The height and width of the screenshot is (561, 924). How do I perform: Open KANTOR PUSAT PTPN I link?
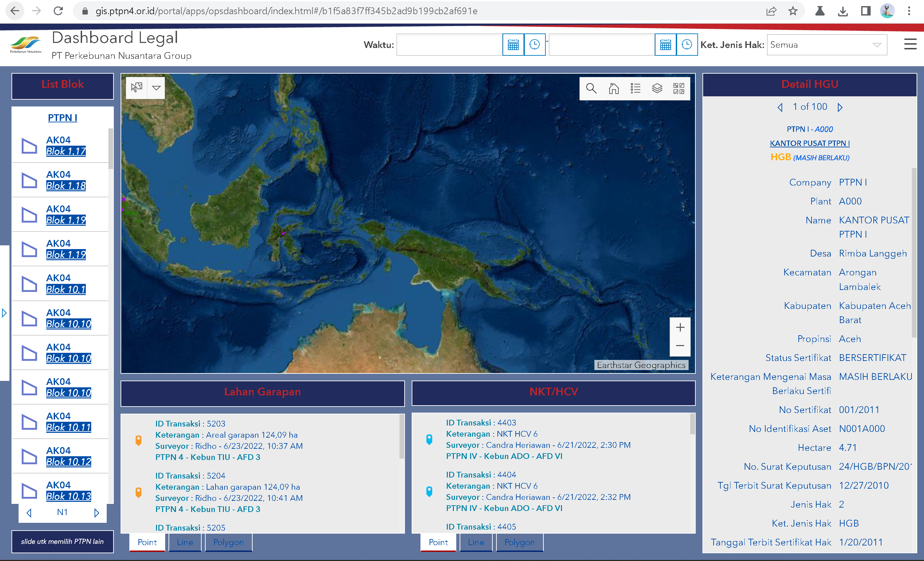click(810, 143)
